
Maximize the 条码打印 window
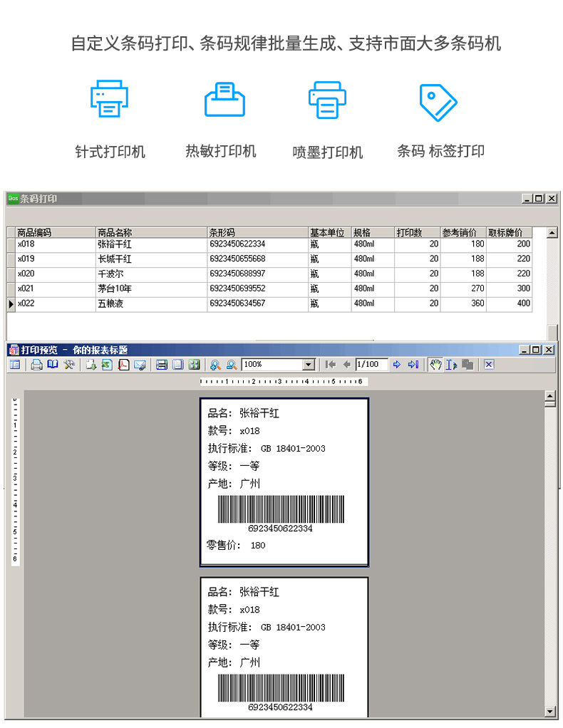click(538, 199)
